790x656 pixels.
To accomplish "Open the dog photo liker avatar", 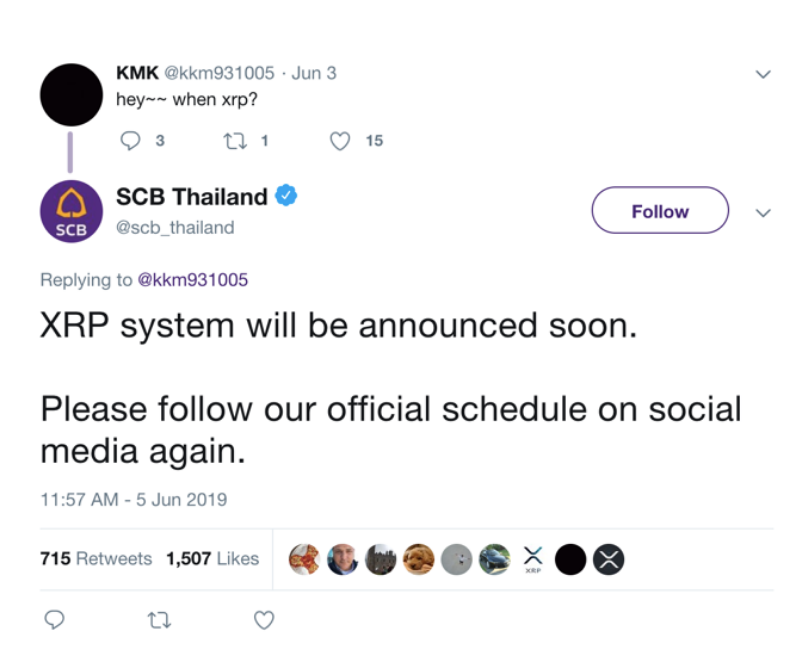I will click(418, 559).
